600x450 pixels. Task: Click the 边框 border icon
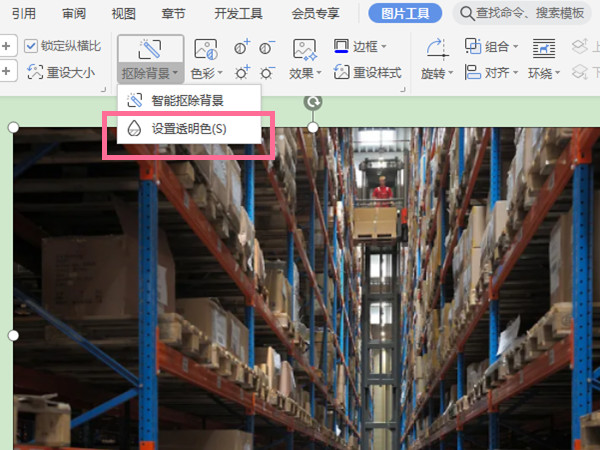tap(341, 46)
